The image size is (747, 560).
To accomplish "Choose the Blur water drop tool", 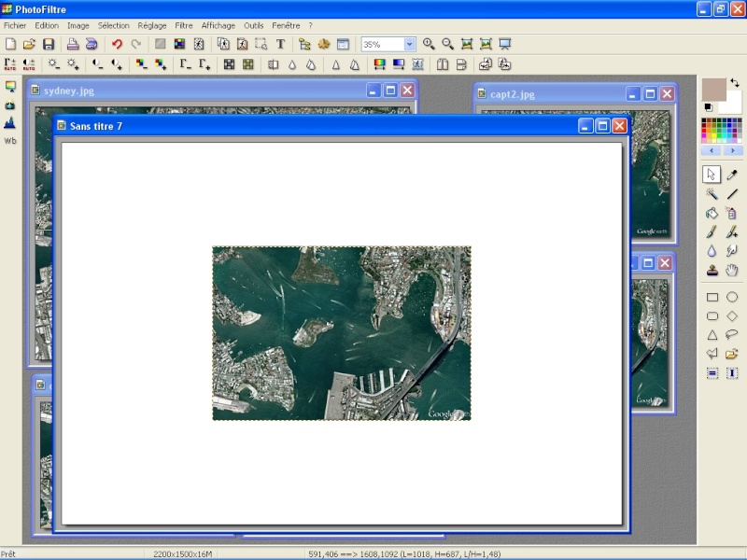I will 712,251.
